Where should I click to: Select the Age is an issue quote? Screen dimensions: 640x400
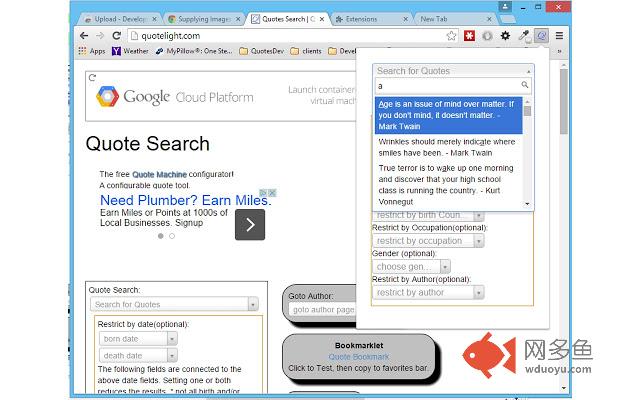[449, 116]
